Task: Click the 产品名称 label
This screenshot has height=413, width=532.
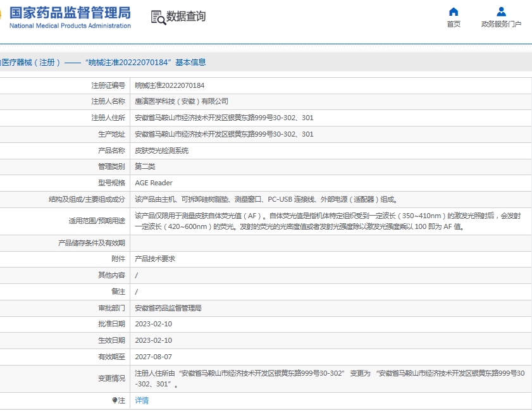Action: [x=111, y=151]
